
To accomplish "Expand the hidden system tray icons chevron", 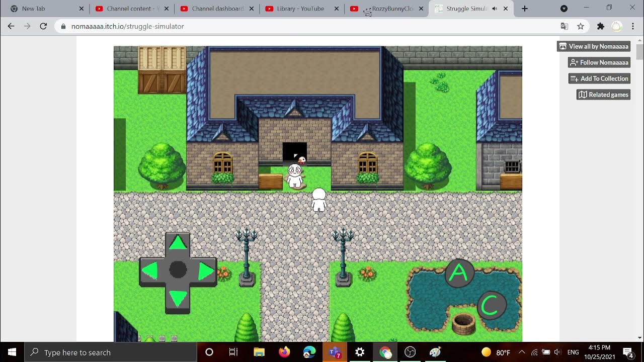I will tap(522, 352).
